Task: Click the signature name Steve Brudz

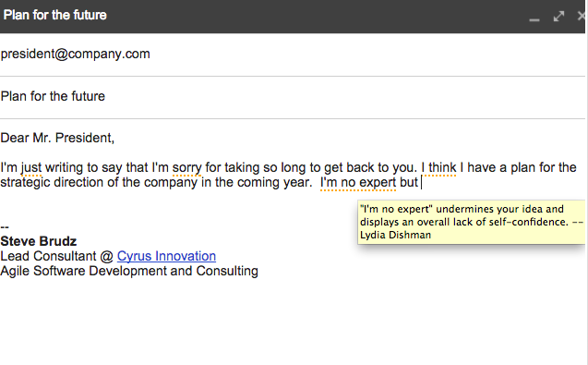Action: pyautogui.click(x=39, y=241)
